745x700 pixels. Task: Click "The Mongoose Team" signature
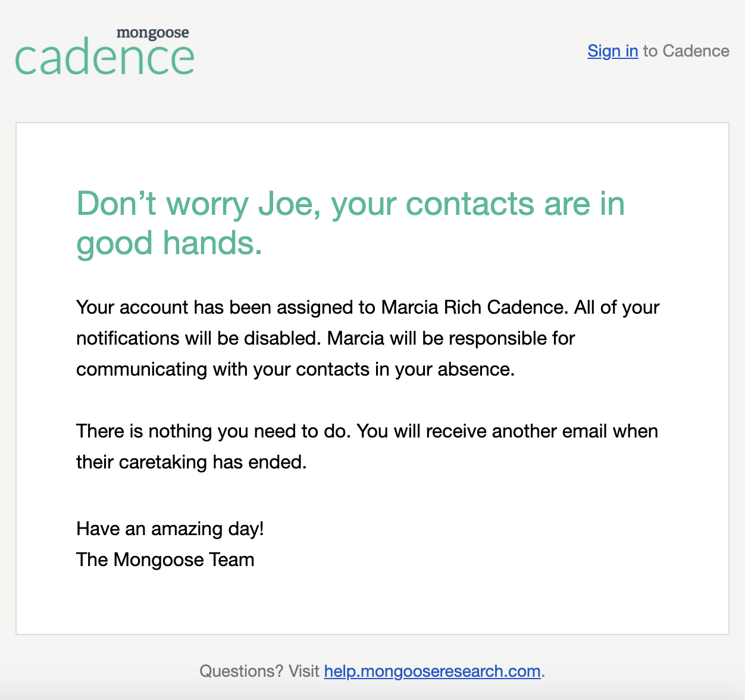(x=165, y=560)
